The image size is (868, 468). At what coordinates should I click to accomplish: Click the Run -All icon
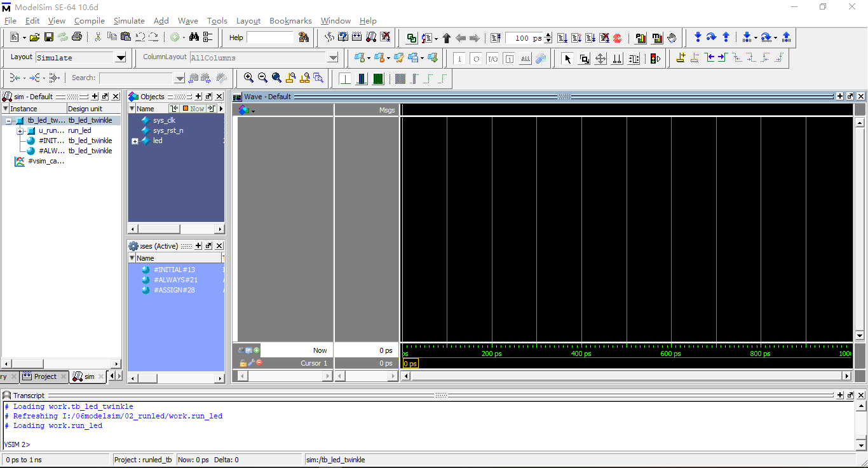590,38
